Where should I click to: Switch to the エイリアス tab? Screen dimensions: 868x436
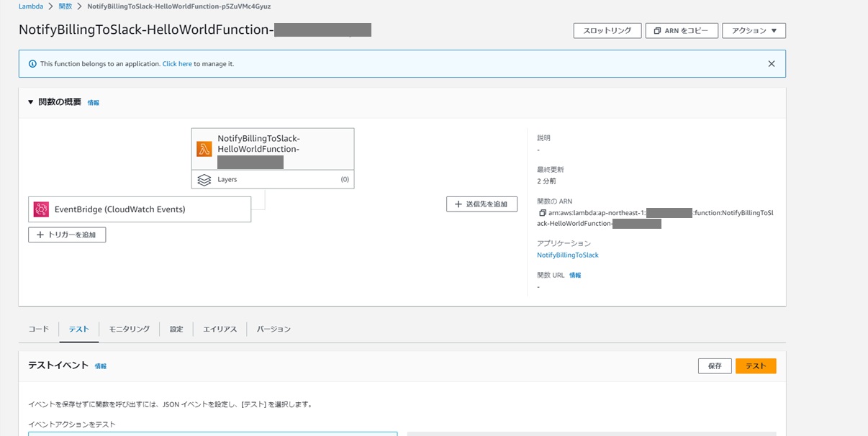click(220, 329)
